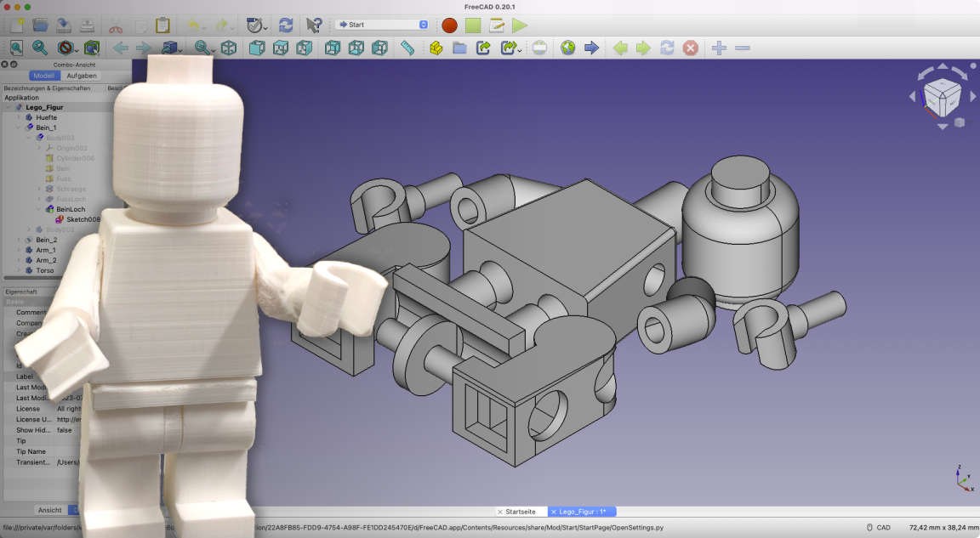The width and height of the screenshot is (980, 538).
Task: Select the Torso tree item
Action: coord(45,270)
